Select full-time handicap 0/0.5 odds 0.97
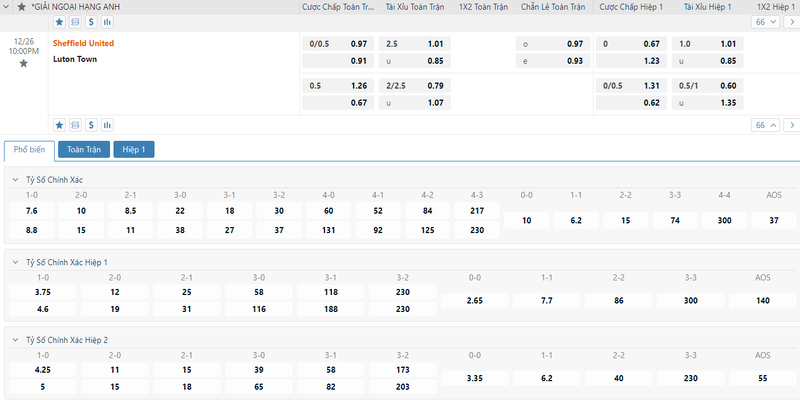This screenshot has height=400, width=800. coord(338,44)
